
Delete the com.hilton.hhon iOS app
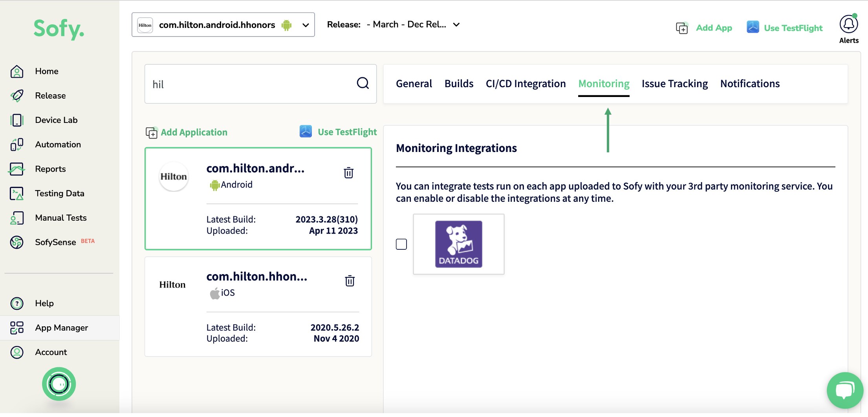coord(349,281)
